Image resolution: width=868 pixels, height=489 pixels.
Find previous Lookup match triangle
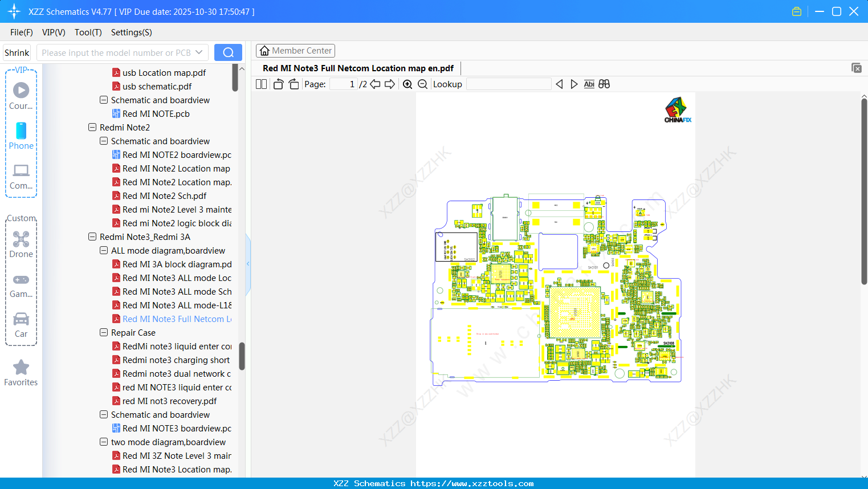[559, 84]
